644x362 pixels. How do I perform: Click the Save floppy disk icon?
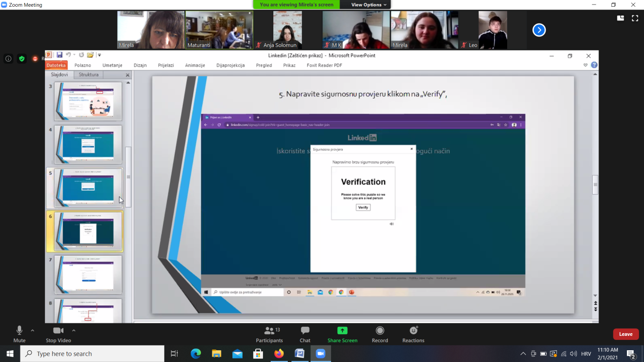59,55
